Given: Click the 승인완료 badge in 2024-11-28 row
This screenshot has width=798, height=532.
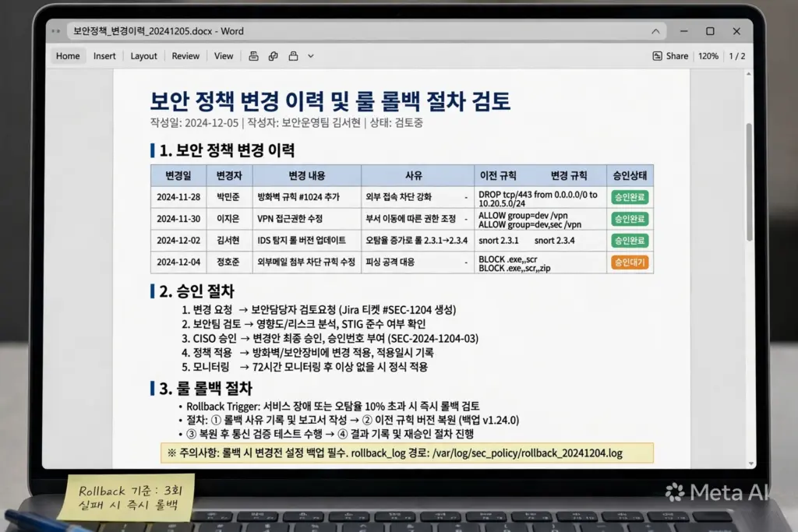Looking at the screenshot, I should (x=630, y=197).
